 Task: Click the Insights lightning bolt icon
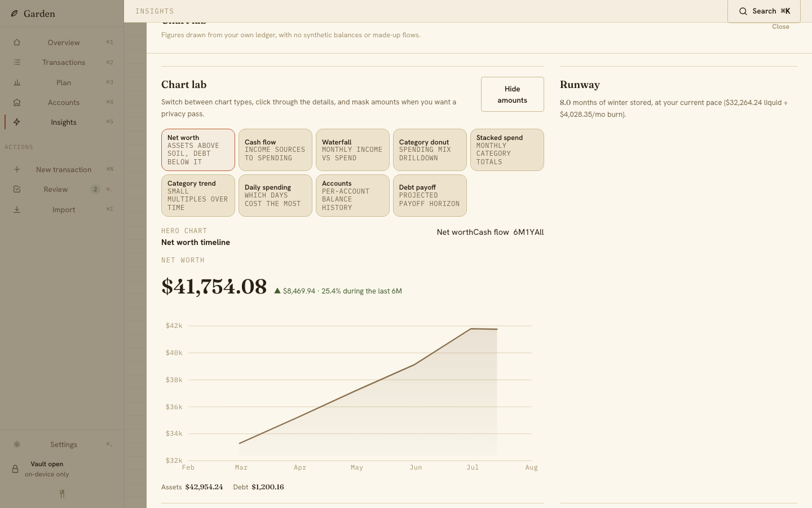[x=17, y=122]
